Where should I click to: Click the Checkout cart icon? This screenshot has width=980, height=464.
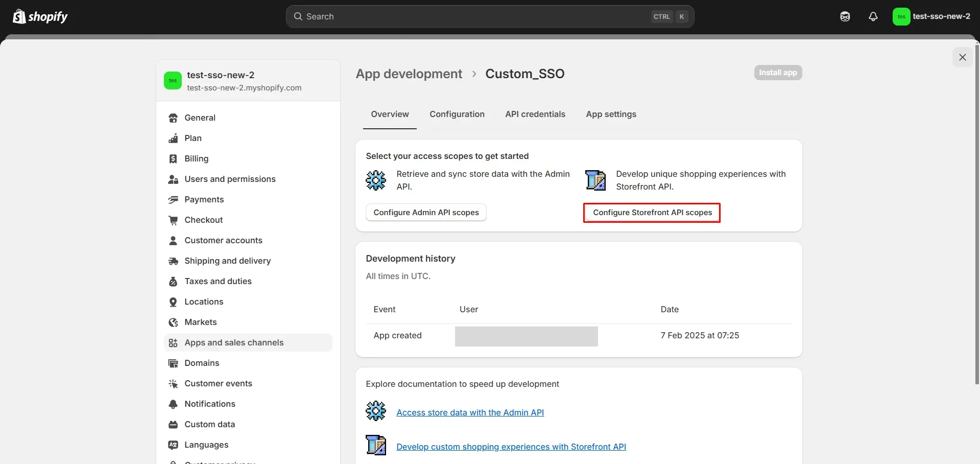point(173,220)
